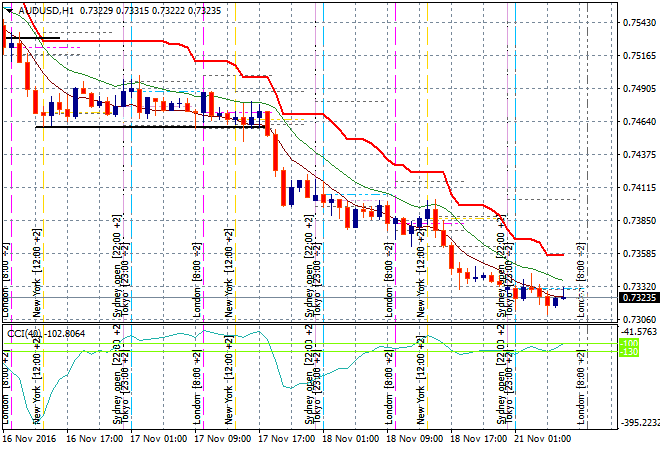The height and width of the screenshot is (450, 660).
Task: Click the CCI(4) indicator label
Action: click(x=22, y=333)
